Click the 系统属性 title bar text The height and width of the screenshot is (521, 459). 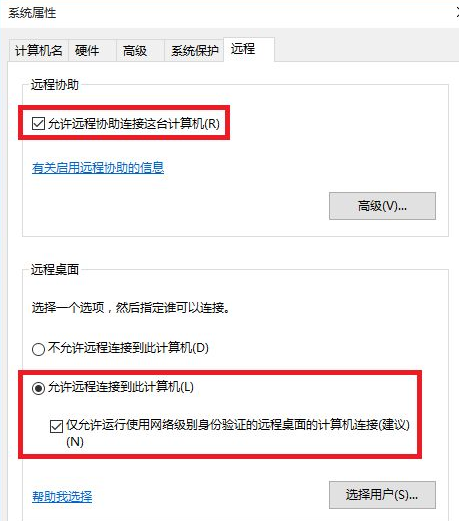click(32, 13)
